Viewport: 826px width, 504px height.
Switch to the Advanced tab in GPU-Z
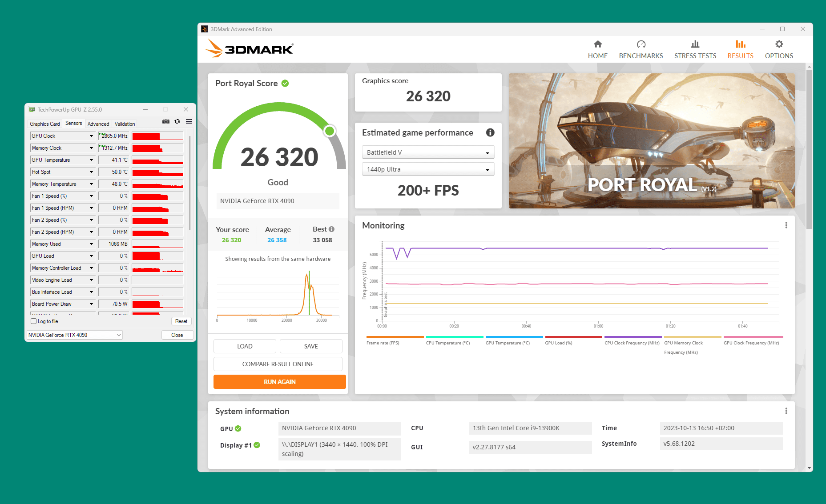tap(98, 124)
